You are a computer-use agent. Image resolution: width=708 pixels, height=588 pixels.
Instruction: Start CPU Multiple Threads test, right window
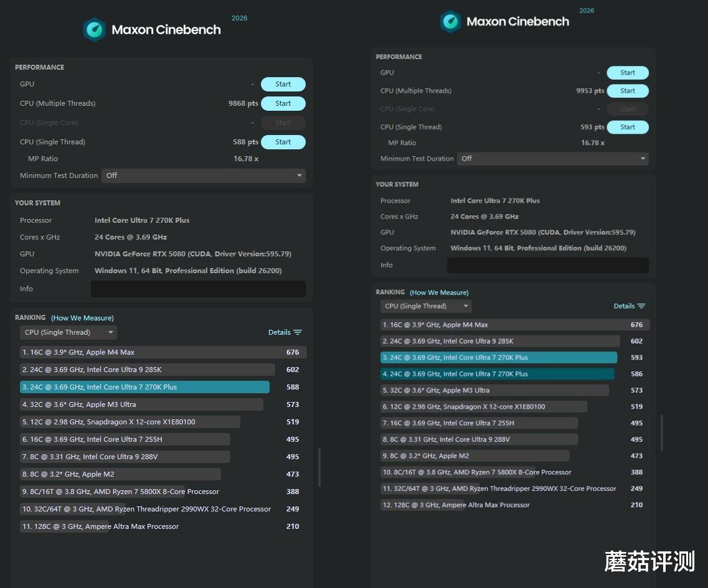[628, 91]
